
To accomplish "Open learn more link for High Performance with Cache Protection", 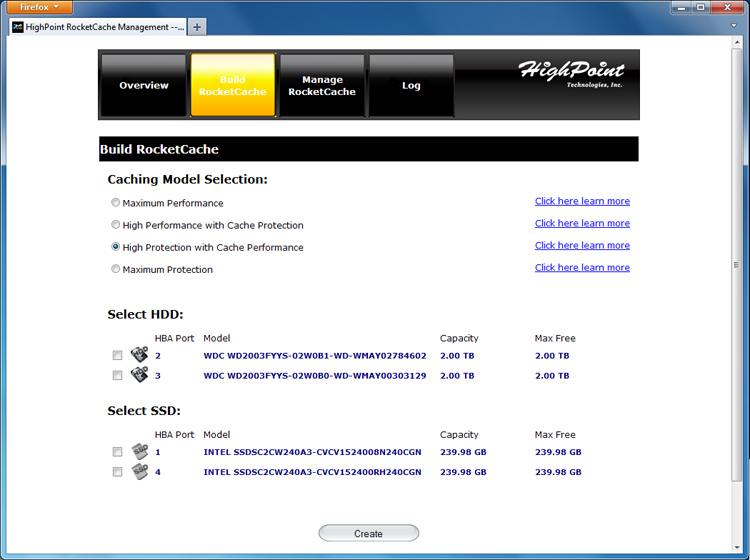I will pos(582,223).
